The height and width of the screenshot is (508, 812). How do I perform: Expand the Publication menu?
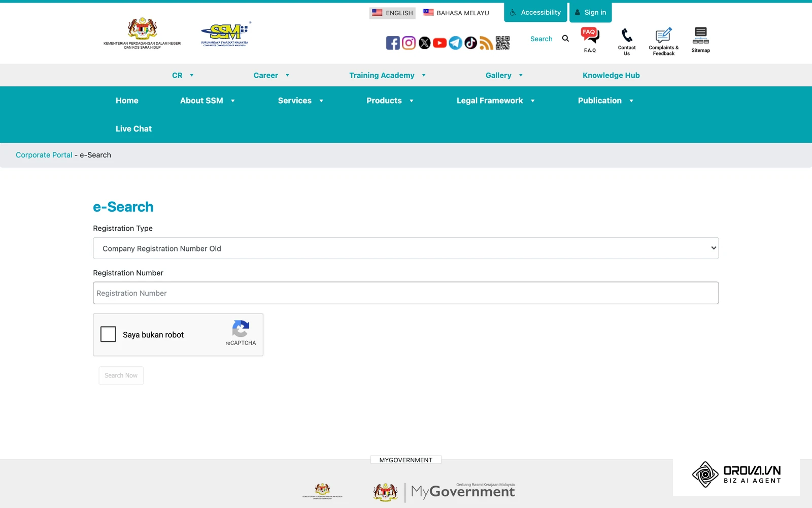click(605, 101)
